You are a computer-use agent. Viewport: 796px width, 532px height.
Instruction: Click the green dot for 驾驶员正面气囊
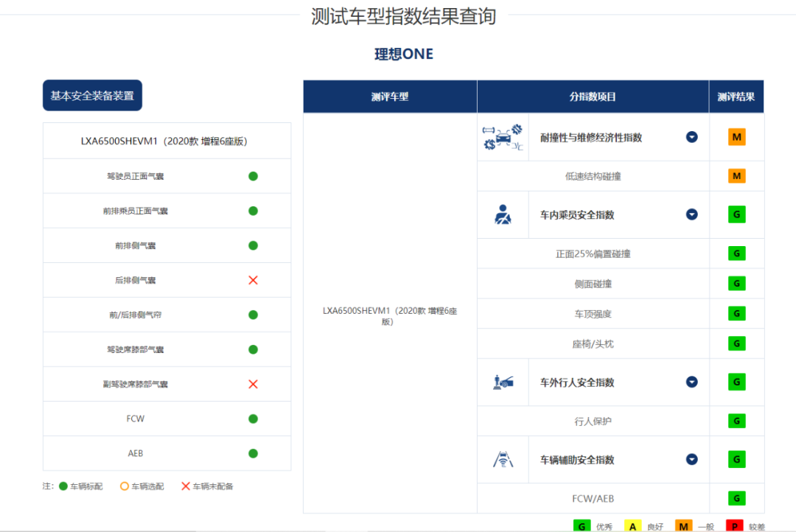pyautogui.click(x=253, y=176)
